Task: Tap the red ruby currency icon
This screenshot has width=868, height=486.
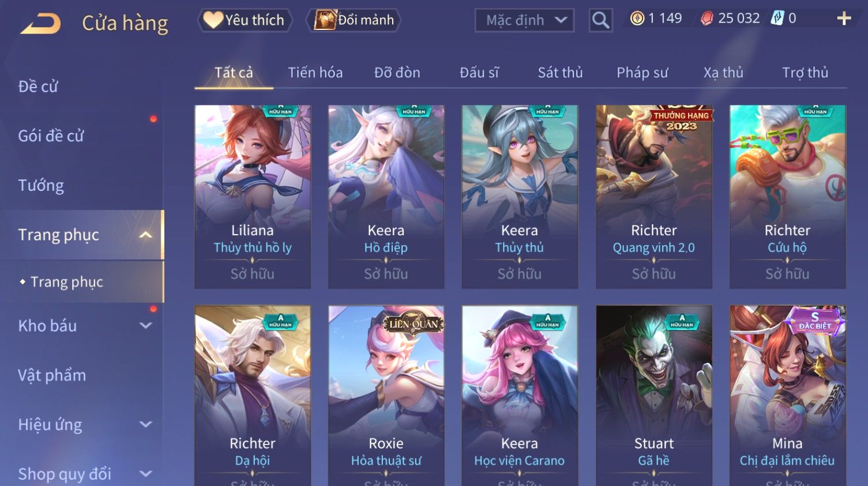Action: click(x=707, y=18)
